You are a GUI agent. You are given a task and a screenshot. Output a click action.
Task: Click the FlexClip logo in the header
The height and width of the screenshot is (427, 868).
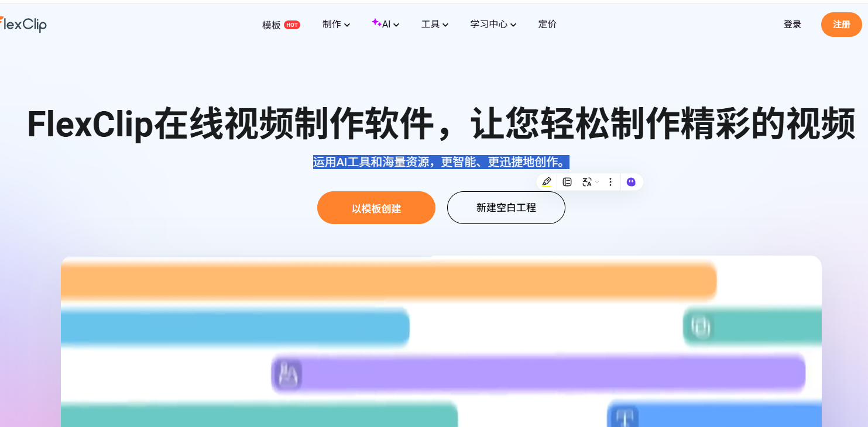coord(23,24)
